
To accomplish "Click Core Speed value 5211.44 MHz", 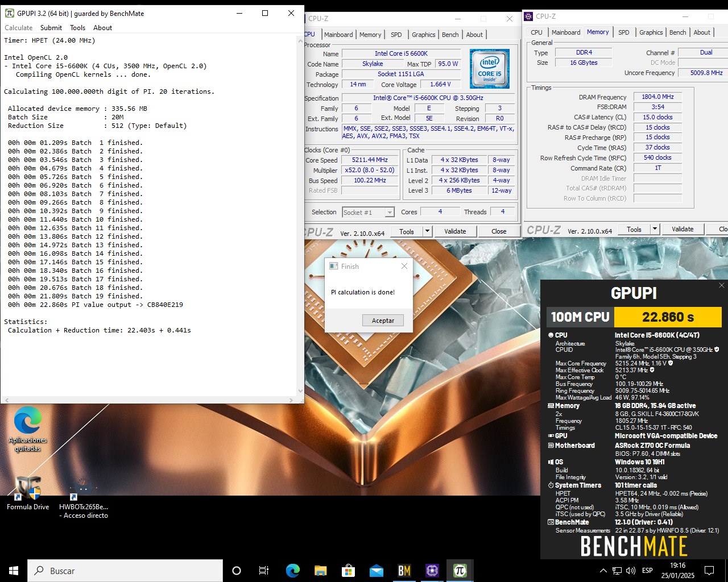I will pos(370,160).
